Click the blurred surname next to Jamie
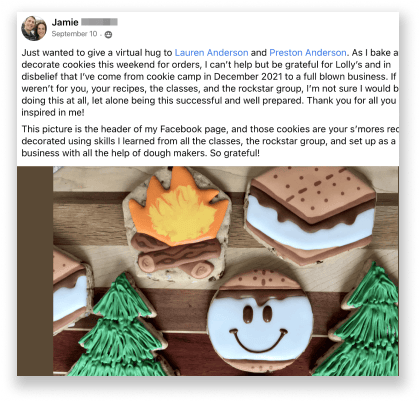The height and width of the screenshot is (402, 420). 99,22
